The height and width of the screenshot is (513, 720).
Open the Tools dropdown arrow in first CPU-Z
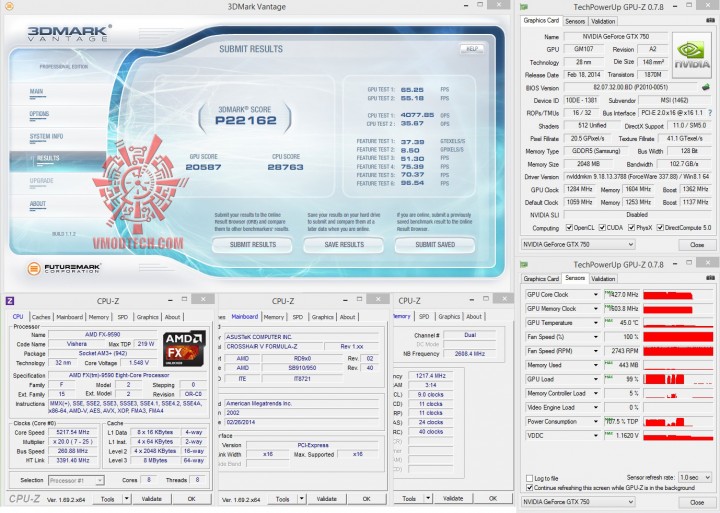point(127,499)
